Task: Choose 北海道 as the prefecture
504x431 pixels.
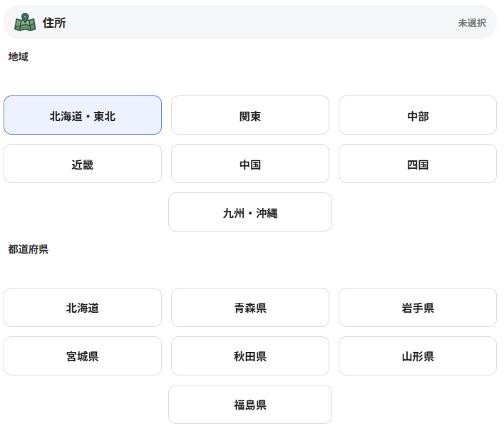Action: pos(83,308)
